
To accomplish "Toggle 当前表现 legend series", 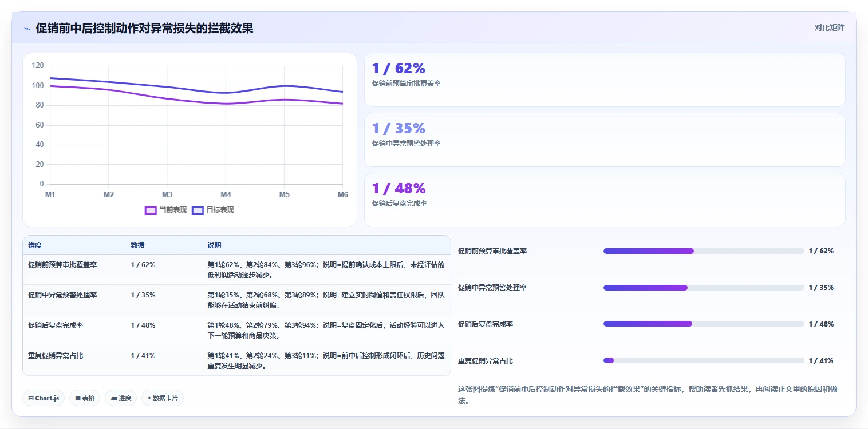I will click(x=166, y=210).
